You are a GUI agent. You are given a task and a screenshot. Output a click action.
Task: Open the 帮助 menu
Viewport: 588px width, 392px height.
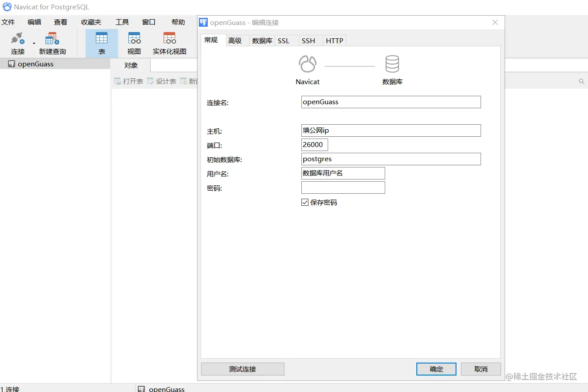click(178, 22)
